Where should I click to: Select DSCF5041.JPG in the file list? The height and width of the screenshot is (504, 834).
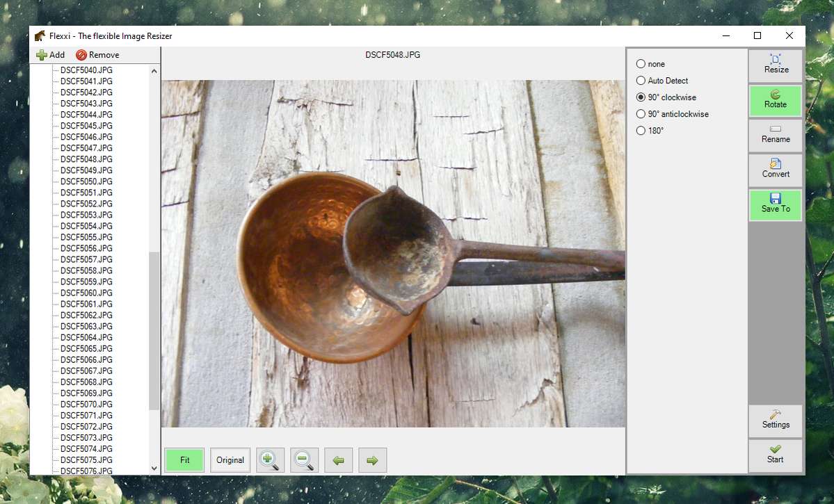pyautogui.click(x=86, y=81)
